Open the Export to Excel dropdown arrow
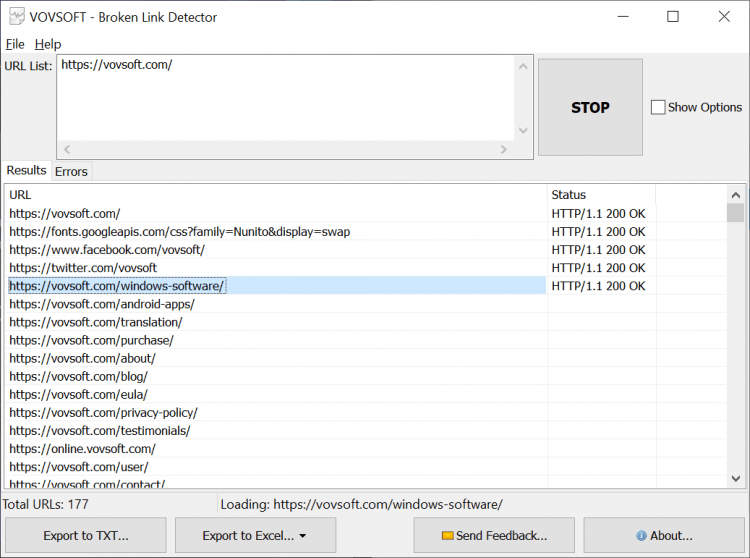The width and height of the screenshot is (750, 558). pyautogui.click(x=303, y=536)
